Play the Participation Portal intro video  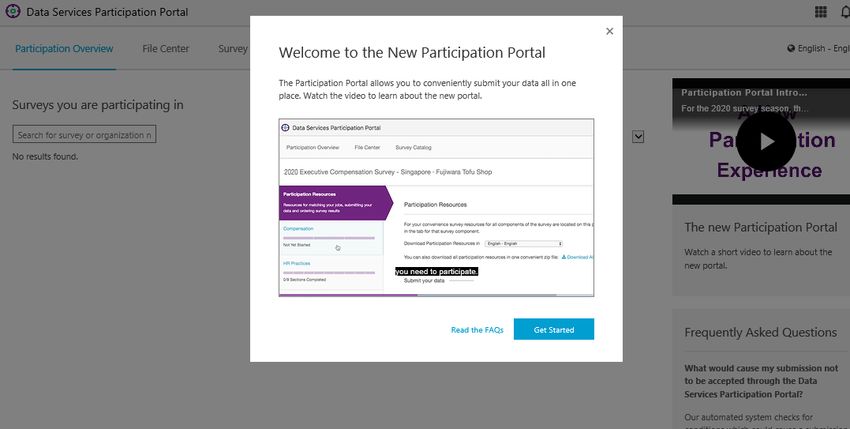766,142
